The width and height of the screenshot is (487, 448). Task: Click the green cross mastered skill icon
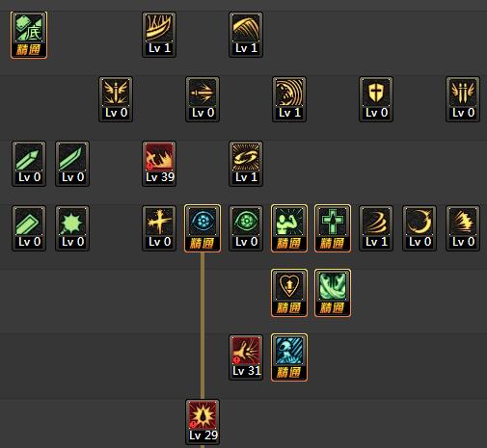333,228
